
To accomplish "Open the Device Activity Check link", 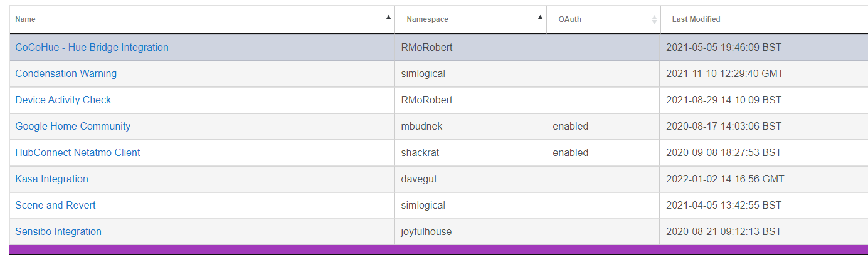I will [x=63, y=100].
